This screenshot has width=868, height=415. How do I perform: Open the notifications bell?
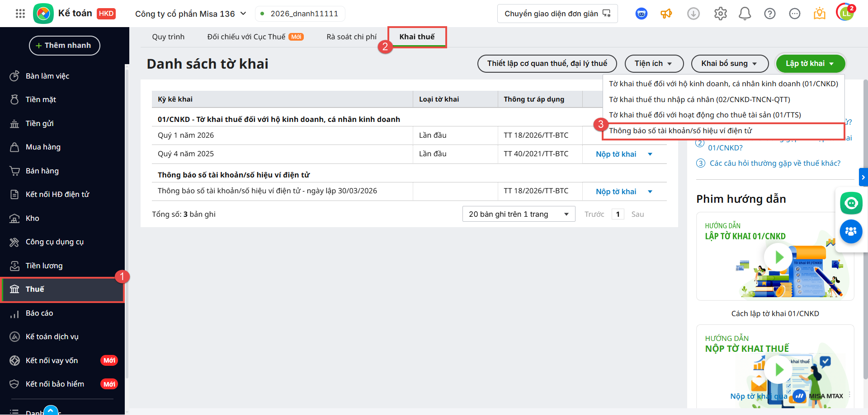pos(745,14)
